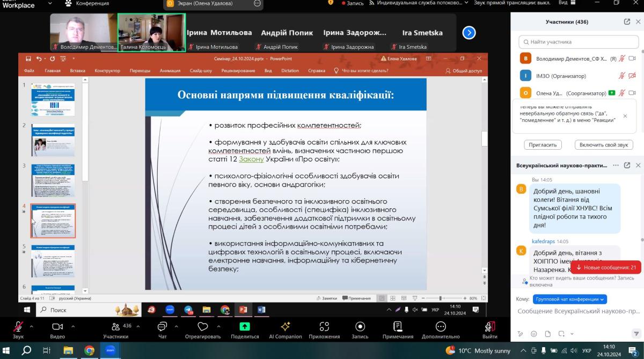
Task: Pop out the participants panel
Action: [x=627, y=22]
